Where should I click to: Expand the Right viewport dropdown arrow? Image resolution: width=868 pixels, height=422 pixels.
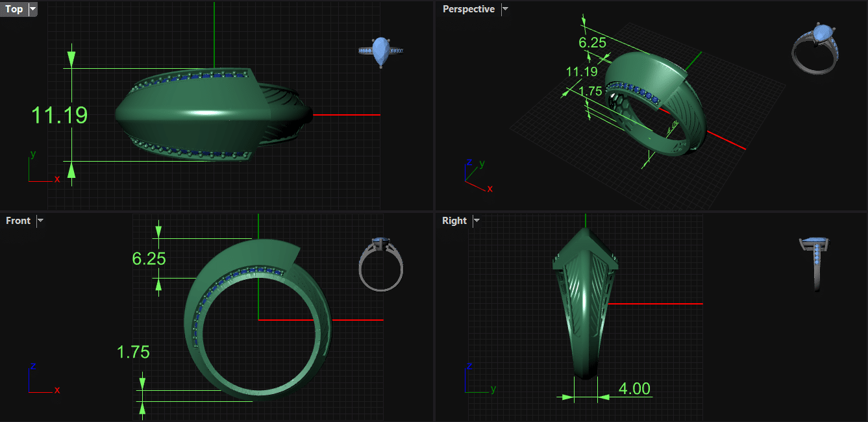477,221
